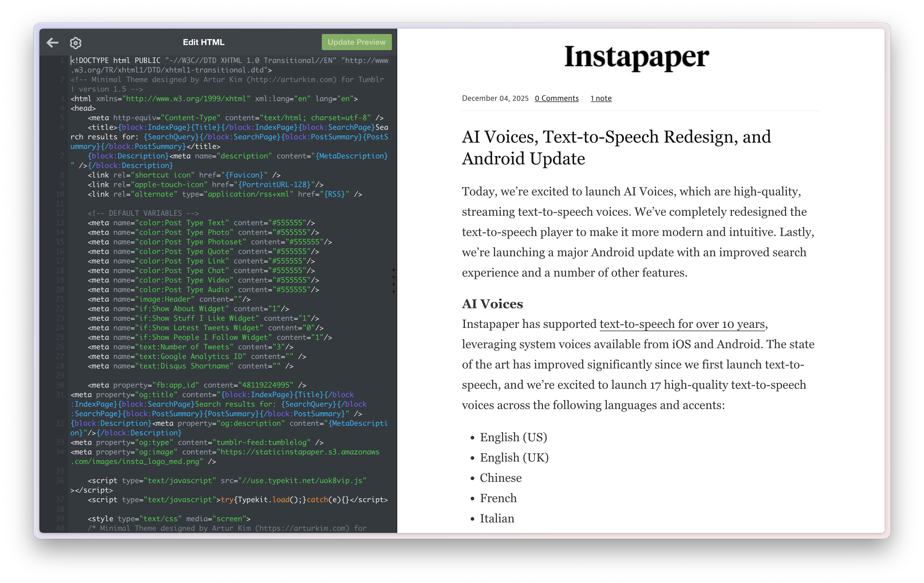The image size is (924, 583).
Task: Click line number 30 in gutter
Action: pyautogui.click(x=60, y=385)
